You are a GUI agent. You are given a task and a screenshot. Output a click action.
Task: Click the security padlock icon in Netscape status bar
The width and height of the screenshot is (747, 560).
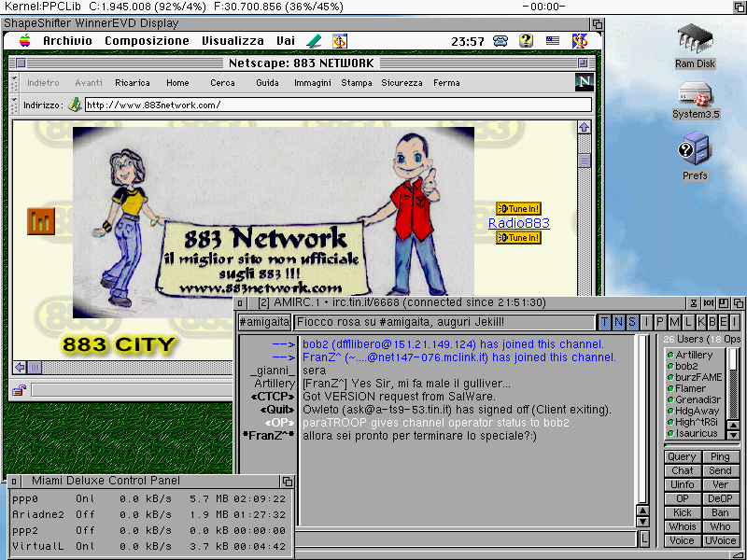(19, 390)
